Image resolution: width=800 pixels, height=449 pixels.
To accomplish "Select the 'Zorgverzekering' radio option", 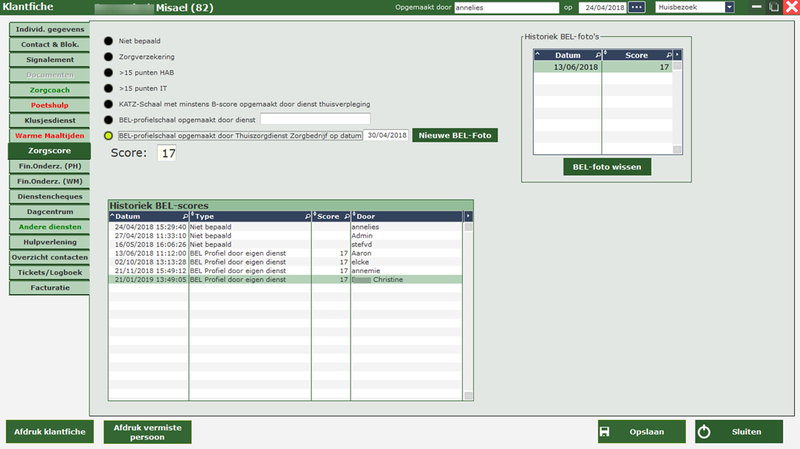I will tap(108, 57).
